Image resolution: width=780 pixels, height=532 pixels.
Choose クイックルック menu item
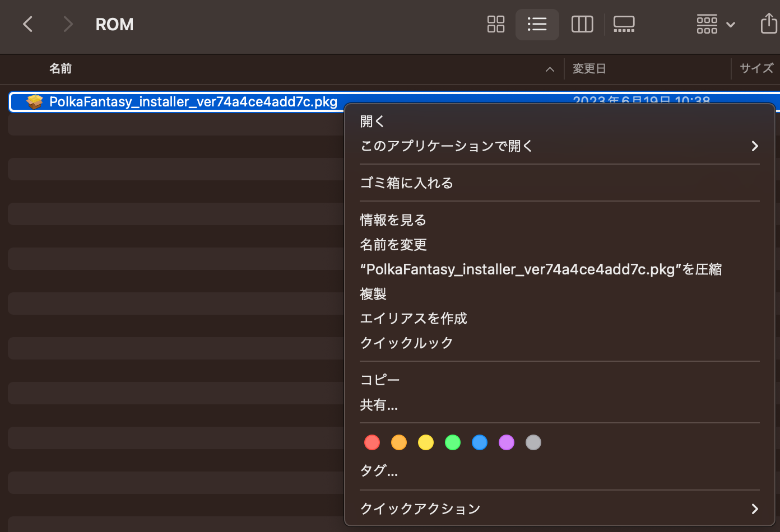[559, 343]
